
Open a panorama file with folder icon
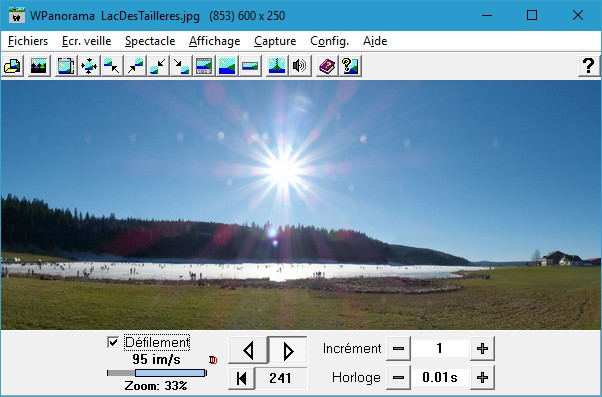(x=12, y=66)
